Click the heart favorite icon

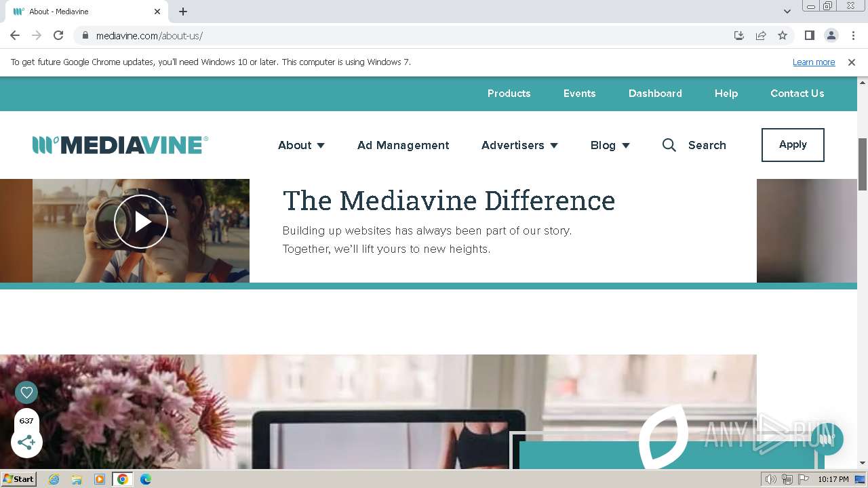click(26, 392)
